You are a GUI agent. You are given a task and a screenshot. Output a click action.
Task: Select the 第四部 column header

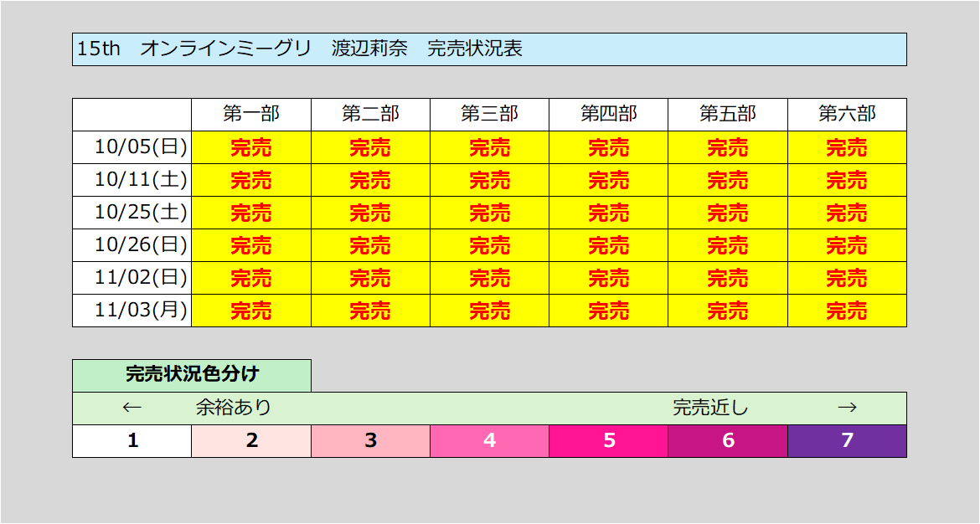coord(609,115)
